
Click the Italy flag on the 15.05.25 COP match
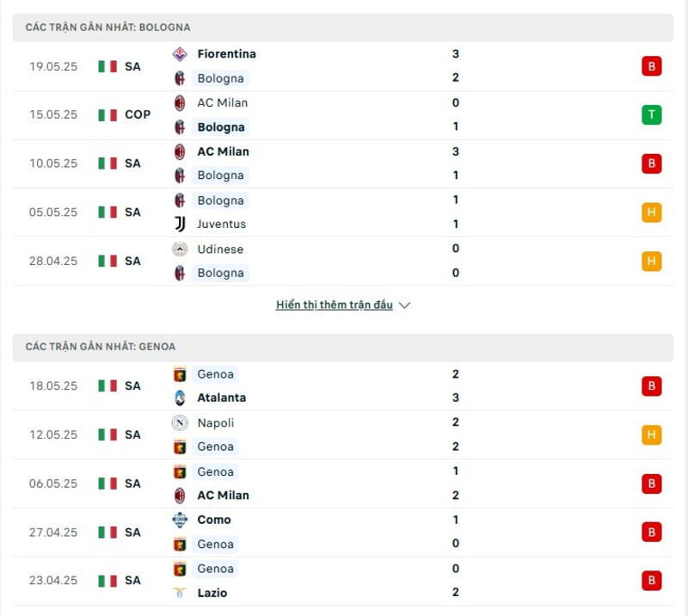tap(107, 114)
